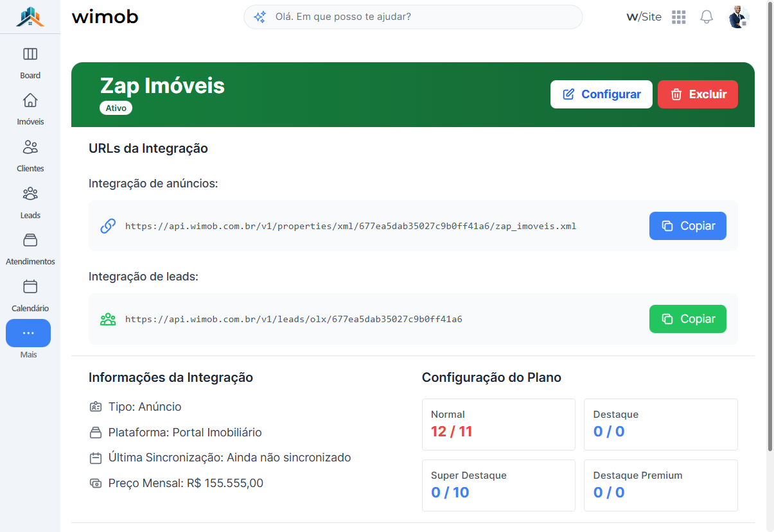Click the Preço Mensal money icon
The height and width of the screenshot is (532, 774).
[x=96, y=483]
